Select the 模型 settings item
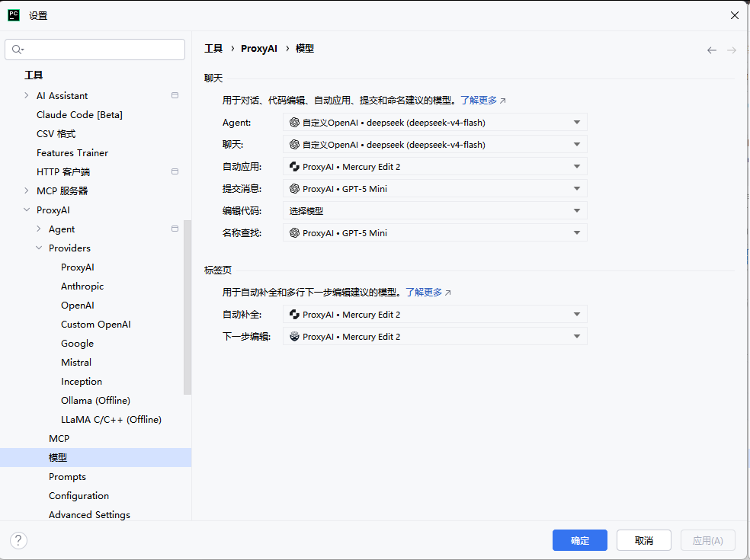 tap(96, 458)
